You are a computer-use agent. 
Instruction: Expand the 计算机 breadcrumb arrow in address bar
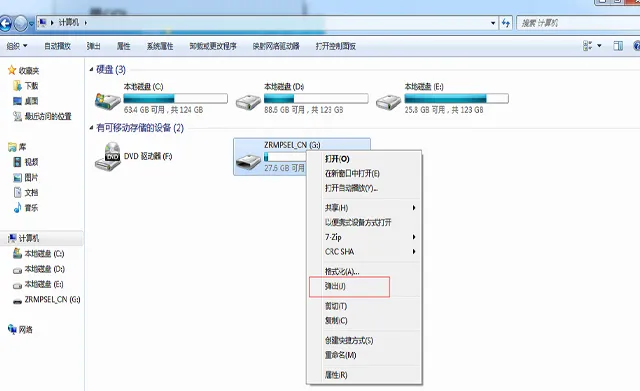click(86, 23)
